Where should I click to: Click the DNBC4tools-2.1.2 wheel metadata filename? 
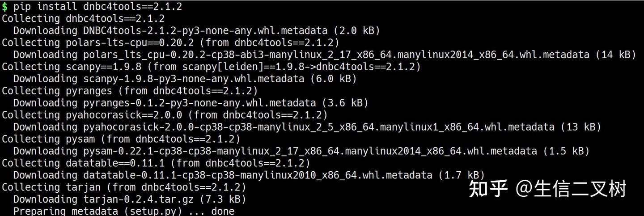207,31
